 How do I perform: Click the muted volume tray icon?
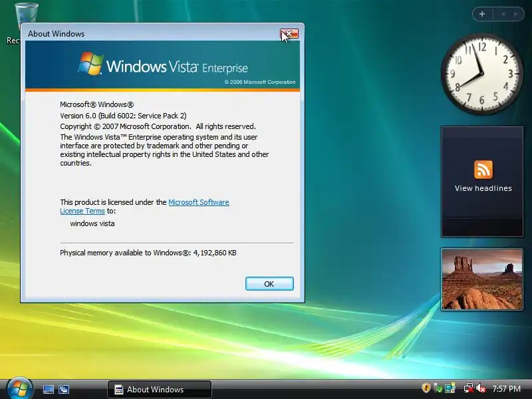(481, 388)
